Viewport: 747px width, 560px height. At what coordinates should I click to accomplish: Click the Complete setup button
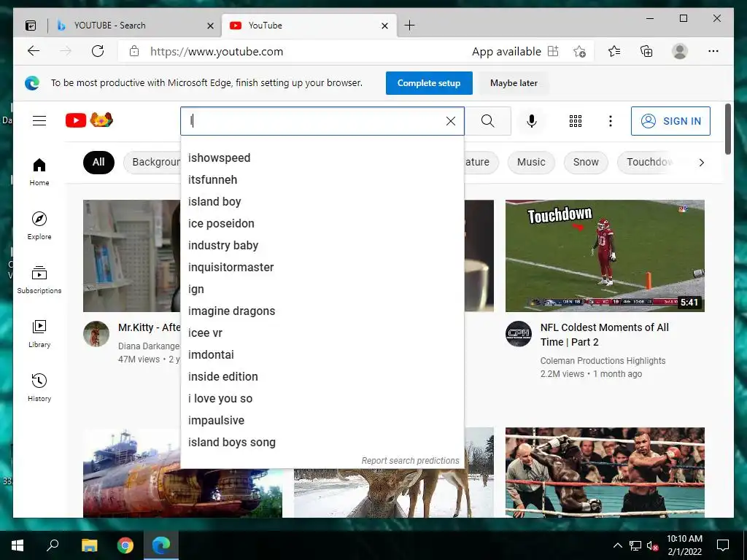click(x=429, y=83)
